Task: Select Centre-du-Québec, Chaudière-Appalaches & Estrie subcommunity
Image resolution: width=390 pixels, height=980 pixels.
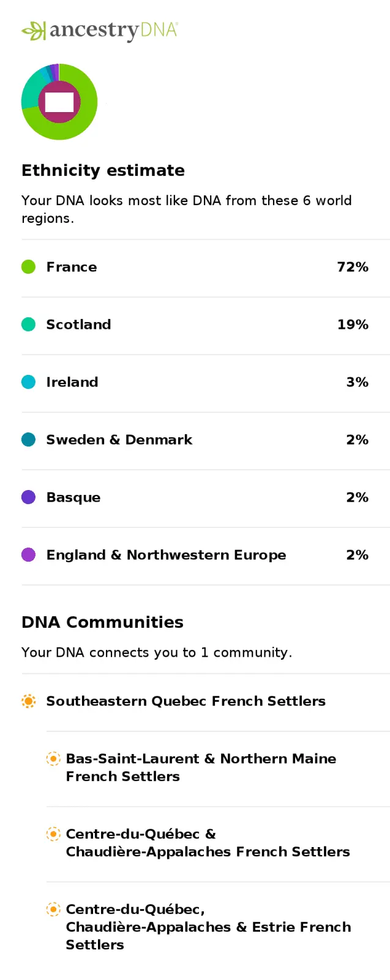Action: (208, 927)
